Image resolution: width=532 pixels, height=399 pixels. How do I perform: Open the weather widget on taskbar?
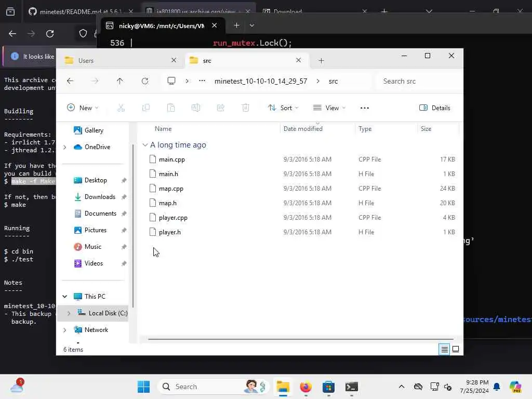tap(17, 386)
